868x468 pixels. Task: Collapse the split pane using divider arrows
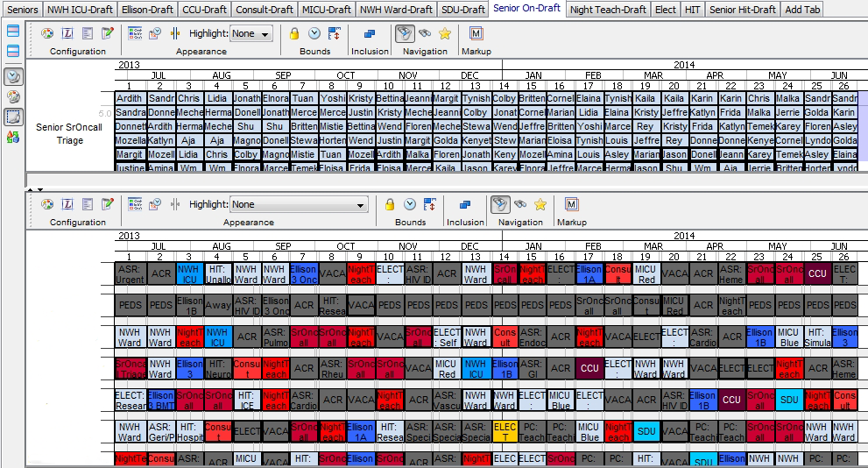tap(35, 188)
